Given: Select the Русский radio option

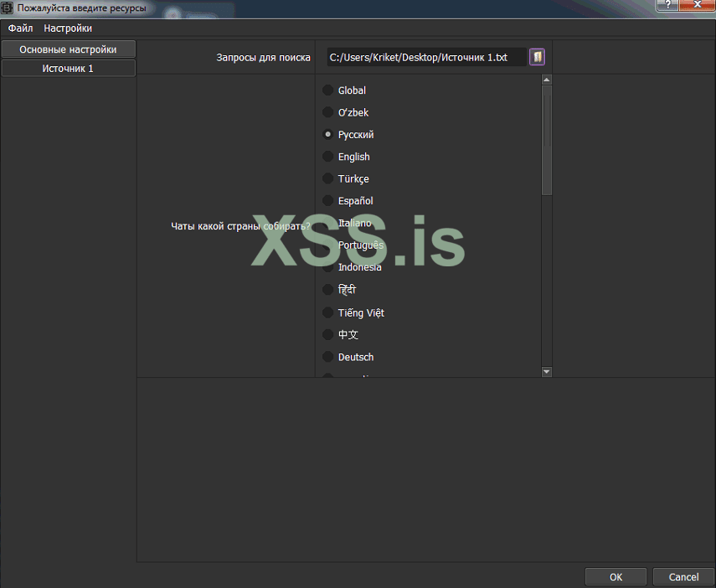Looking at the screenshot, I should click(328, 134).
